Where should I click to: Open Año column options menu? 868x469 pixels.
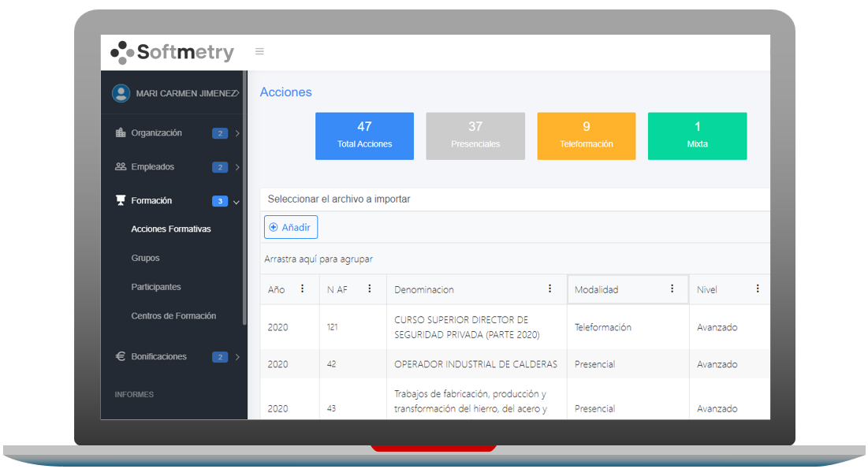[302, 288]
